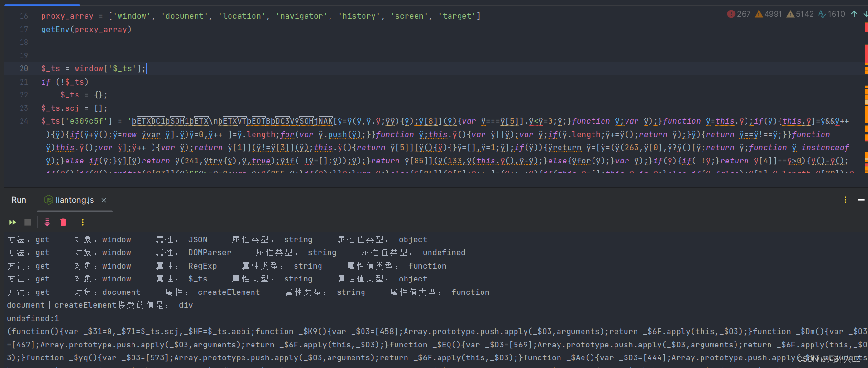Click undefined value in DOMParser row
Image resolution: width=868 pixels, height=368 pixels.
click(x=444, y=253)
